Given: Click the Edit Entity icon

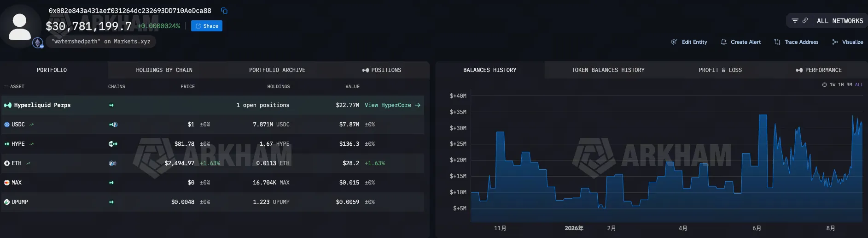Looking at the screenshot, I should point(674,42).
